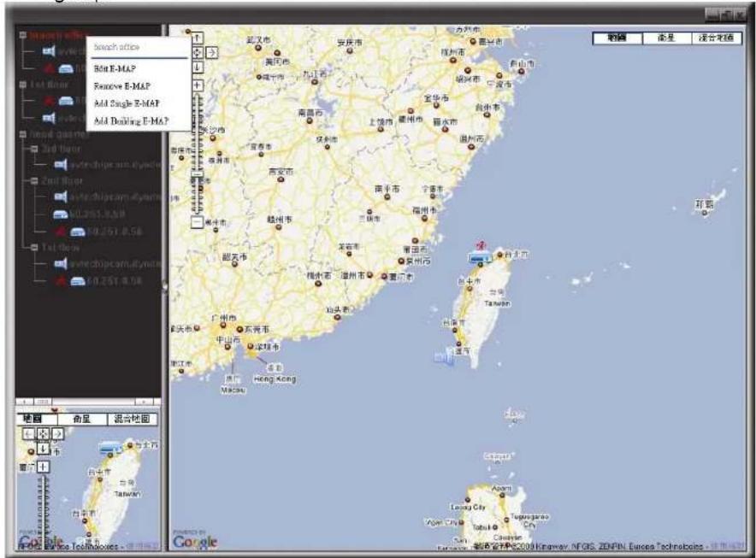Click the red alarm icon above Taiwan DVR

pos(481,247)
